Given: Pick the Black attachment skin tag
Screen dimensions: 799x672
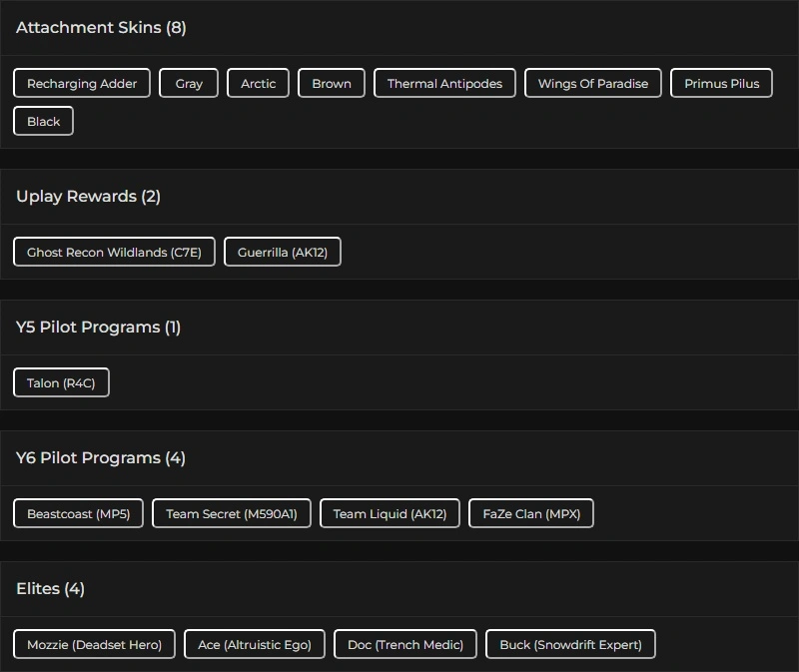Looking at the screenshot, I should (x=43, y=121).
